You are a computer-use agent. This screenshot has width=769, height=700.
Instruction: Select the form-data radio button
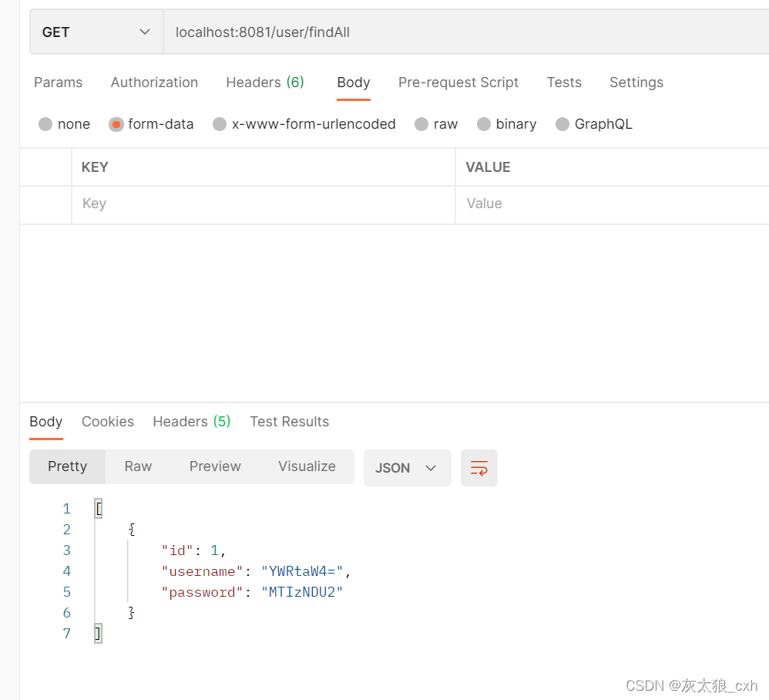(116, 124)
